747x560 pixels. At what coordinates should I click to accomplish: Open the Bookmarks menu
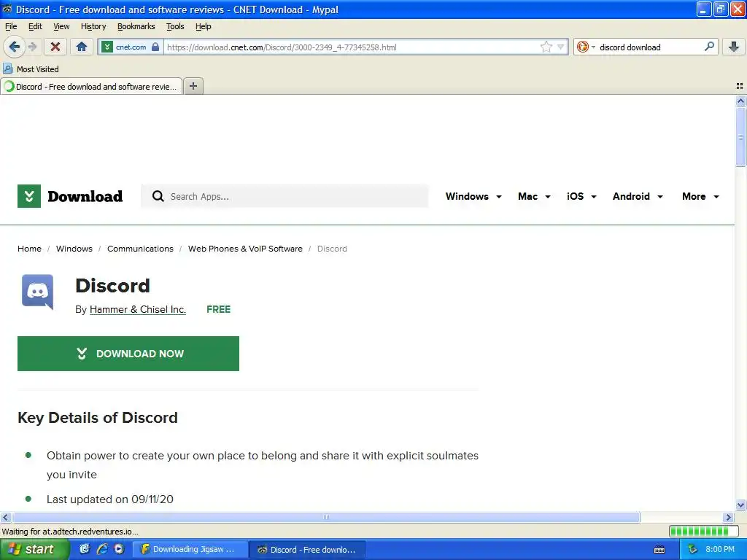pyautogui.click(x=136, y=26)
